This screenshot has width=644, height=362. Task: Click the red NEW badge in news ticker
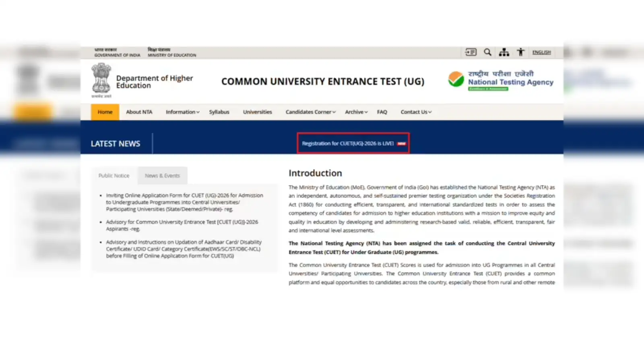402,144
